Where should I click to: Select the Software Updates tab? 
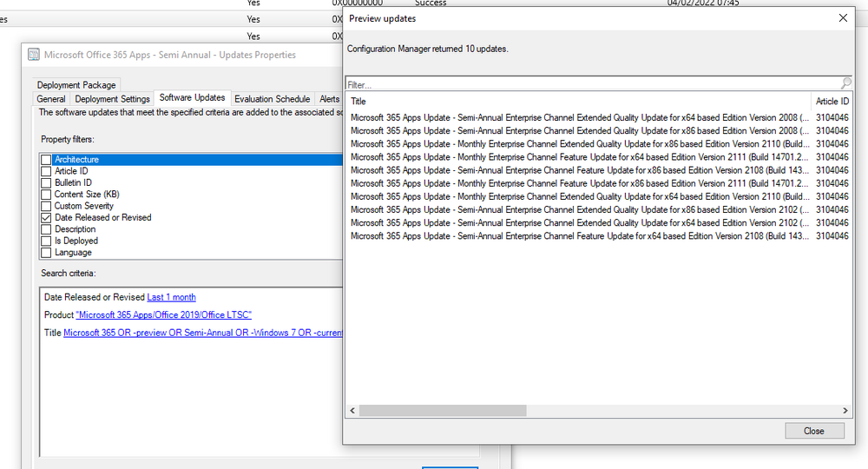(192, 97)
